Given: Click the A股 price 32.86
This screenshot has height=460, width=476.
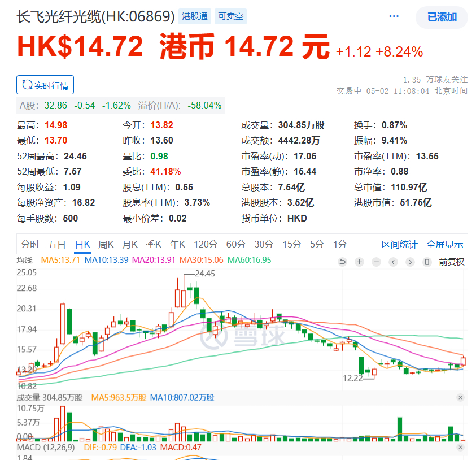Looking at the screenshot, I should pyautogui.click(x=55, y=106).
